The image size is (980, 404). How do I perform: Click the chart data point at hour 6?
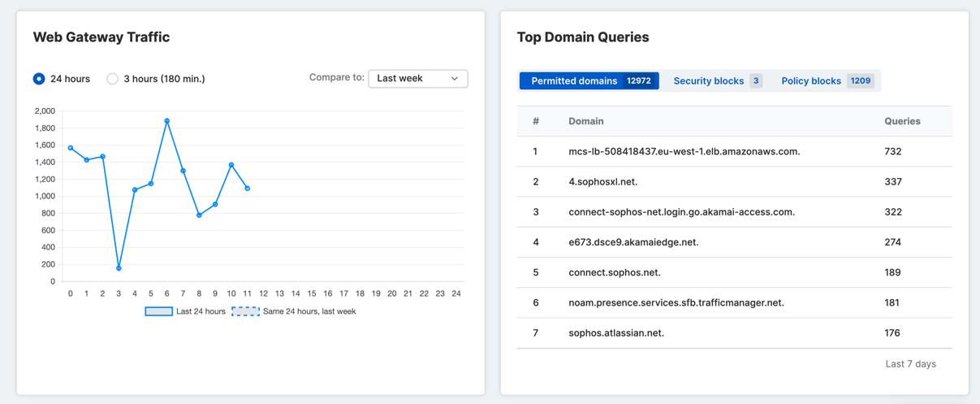pyautogui.click(x=167, y=121)
